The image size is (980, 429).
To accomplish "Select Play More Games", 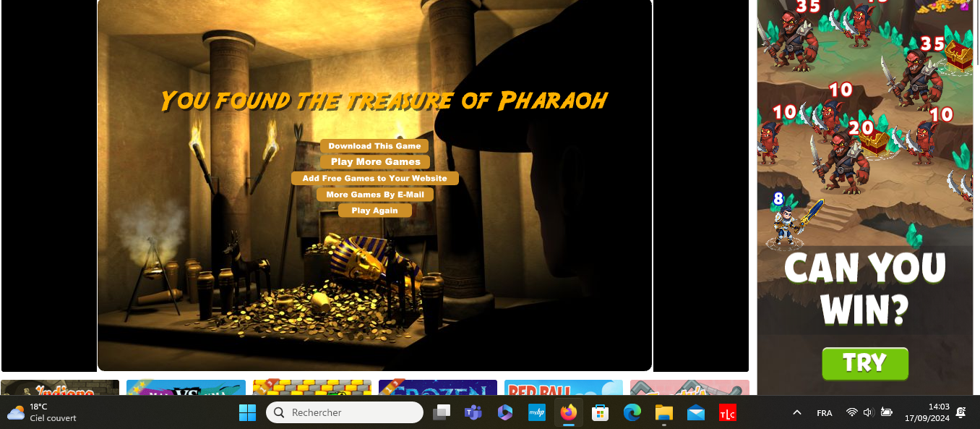I will [x=375, y=162].
